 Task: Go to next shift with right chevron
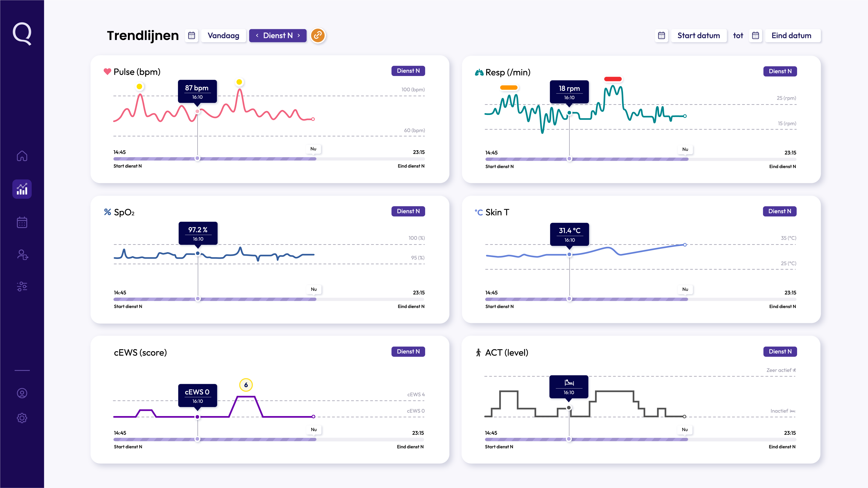(298, 35)
